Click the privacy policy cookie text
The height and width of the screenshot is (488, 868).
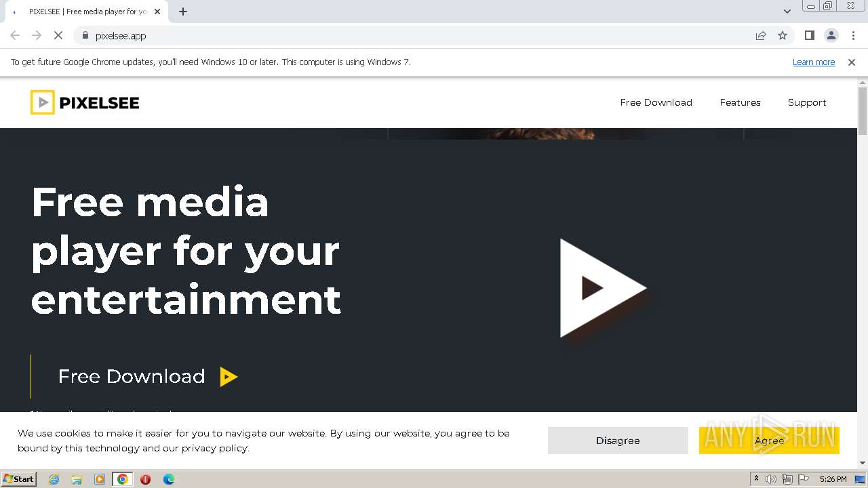(214, 448)
